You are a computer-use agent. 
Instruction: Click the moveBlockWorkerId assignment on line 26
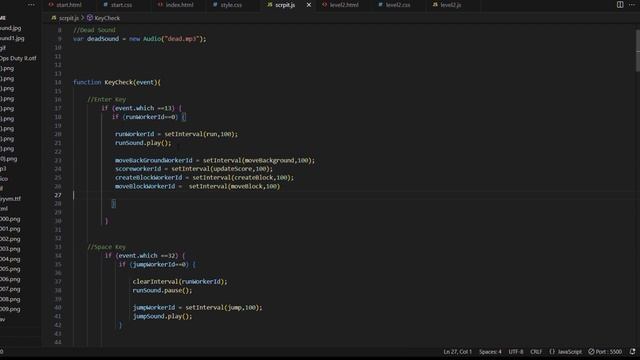pyautogui.click(x=197, y=187)
